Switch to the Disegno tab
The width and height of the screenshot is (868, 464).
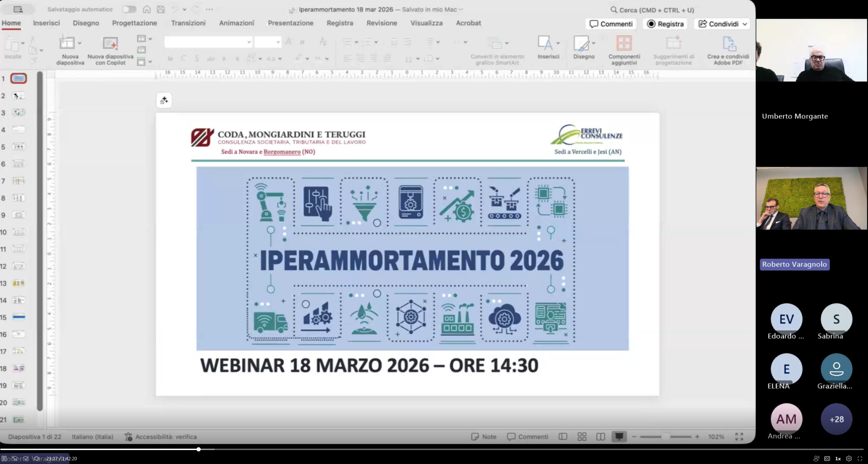point(86,23)
